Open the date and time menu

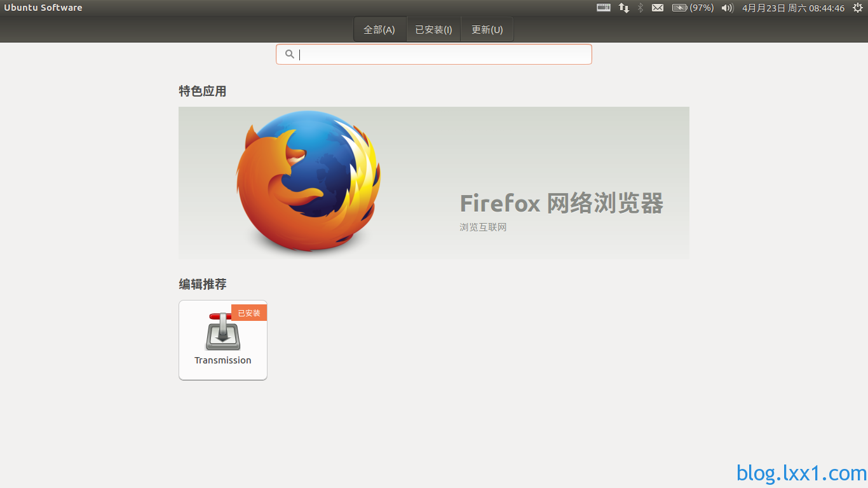[794, 8]
